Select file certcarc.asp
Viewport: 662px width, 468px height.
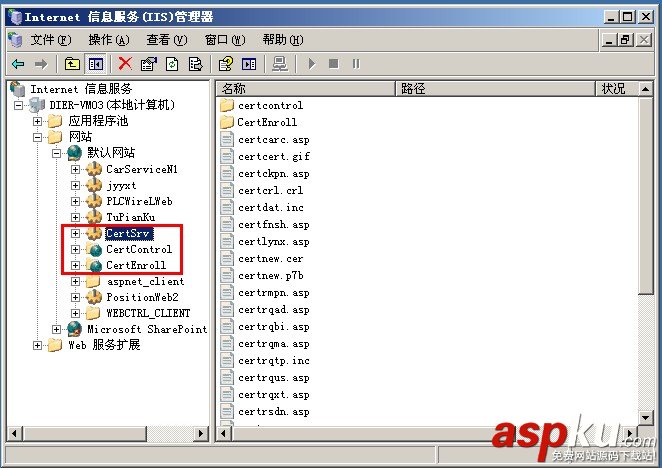pyautogui.click(x=274, y=139)
